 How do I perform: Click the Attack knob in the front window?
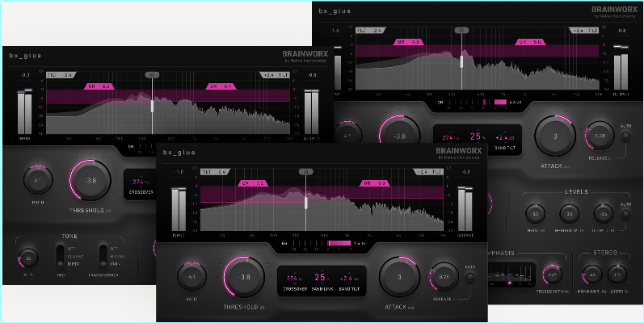point(399,277)
